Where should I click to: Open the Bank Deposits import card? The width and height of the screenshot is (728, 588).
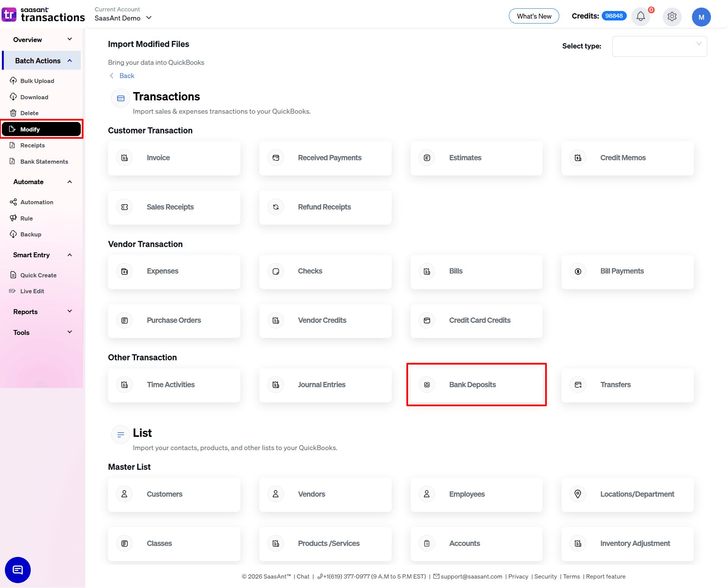point(476,384)
